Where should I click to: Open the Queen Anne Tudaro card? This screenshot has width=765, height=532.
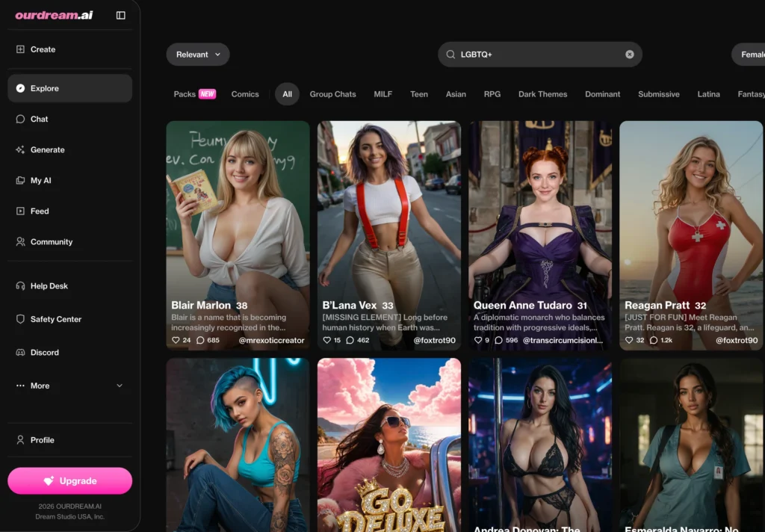540,235
